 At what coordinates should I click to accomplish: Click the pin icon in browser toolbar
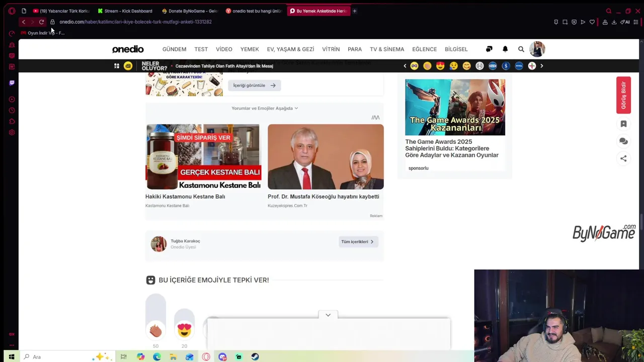556,22
